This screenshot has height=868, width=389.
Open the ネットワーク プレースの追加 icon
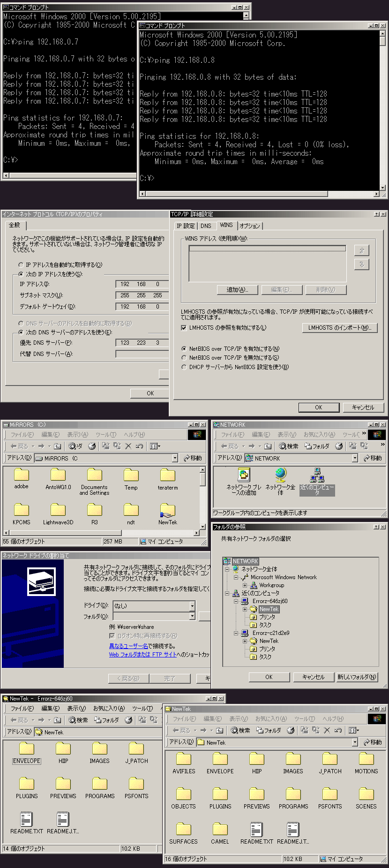(x=244, y=476)
